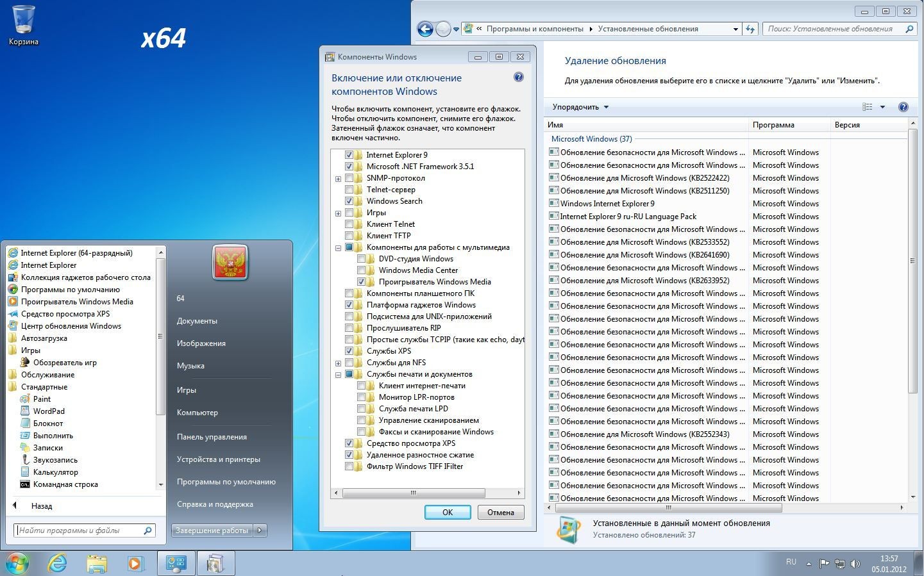
Task: Open Музыка from Start menu right pane
Action: point(190,366)
